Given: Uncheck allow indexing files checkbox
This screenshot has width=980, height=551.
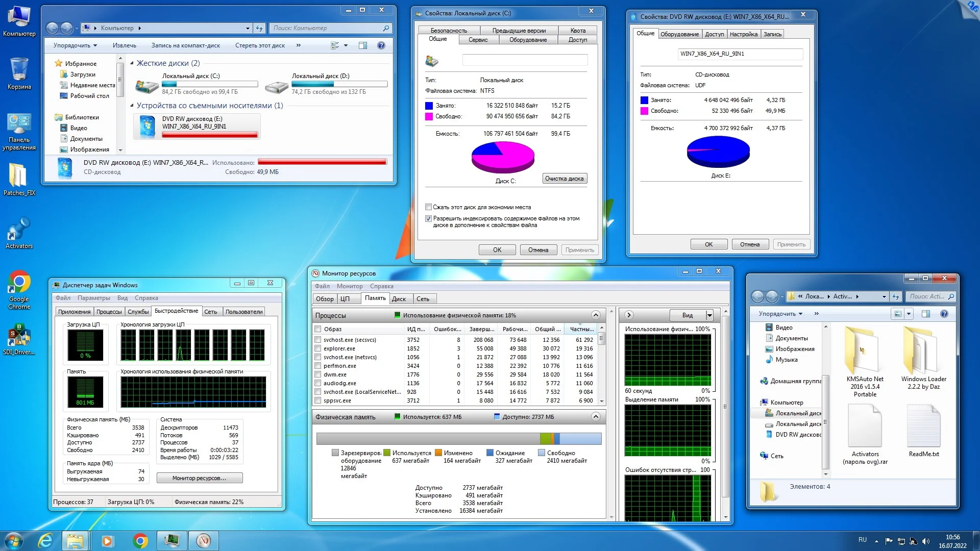Looking at the screenshot, I should click(429, 218).
